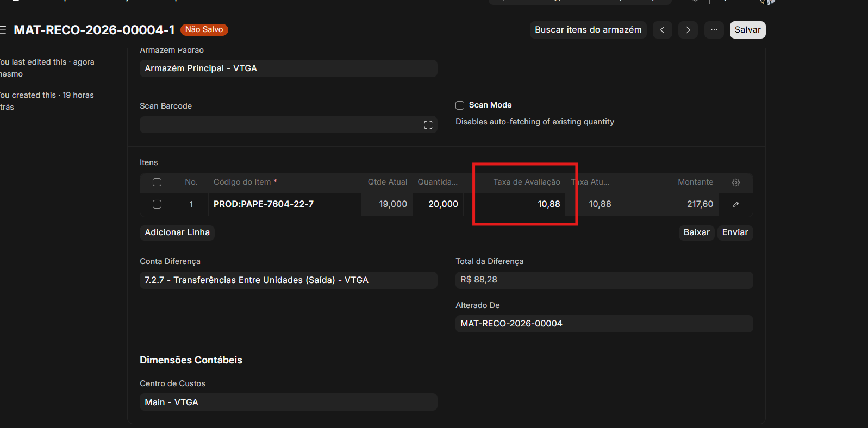This screenshot has height=428, width=868.
Task: Click the Quantidade cell showing 20,000
Action: (439, 204)
